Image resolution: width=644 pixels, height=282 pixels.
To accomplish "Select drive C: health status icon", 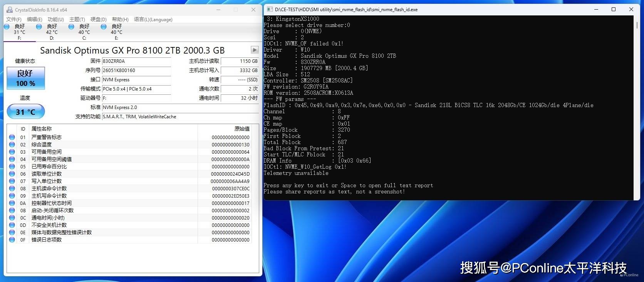I will (71, 27).
